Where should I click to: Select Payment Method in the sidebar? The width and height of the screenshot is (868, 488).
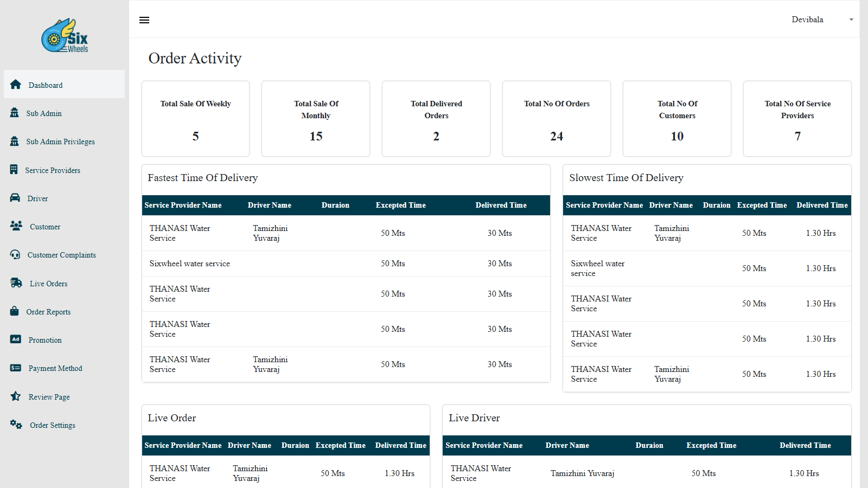point(55,368)
